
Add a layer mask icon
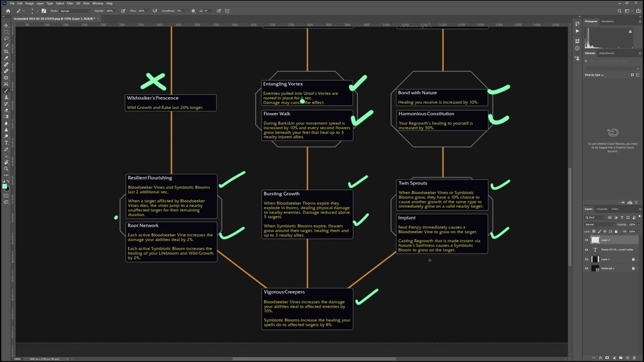[x=607, y=357]
